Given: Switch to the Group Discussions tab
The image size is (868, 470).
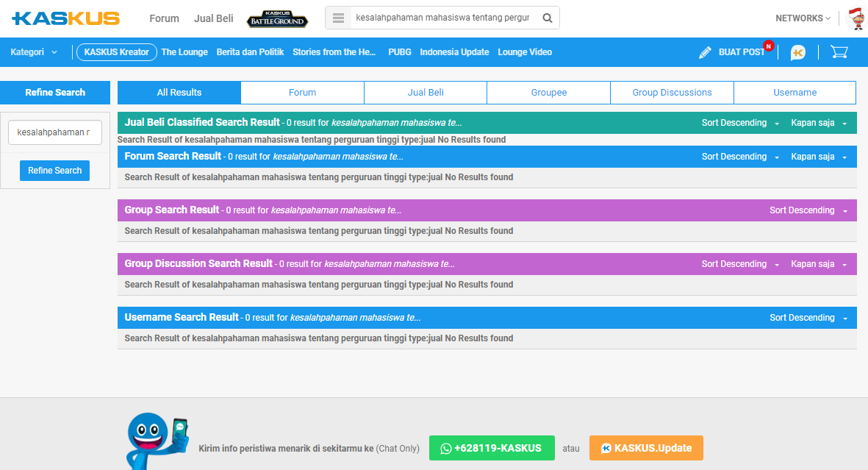Looking at the screenshot, I should coord(672,93).
